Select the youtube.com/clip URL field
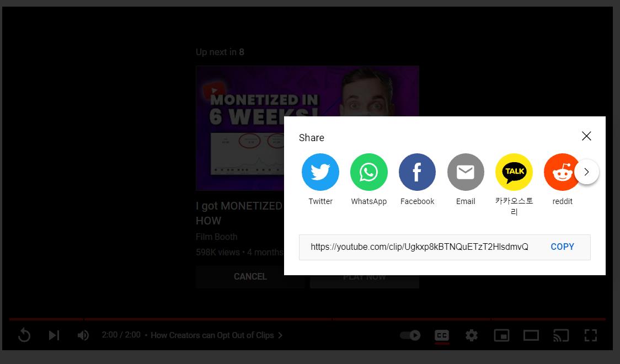The height and width of the screenshot is (364, 620). point(420,247)
